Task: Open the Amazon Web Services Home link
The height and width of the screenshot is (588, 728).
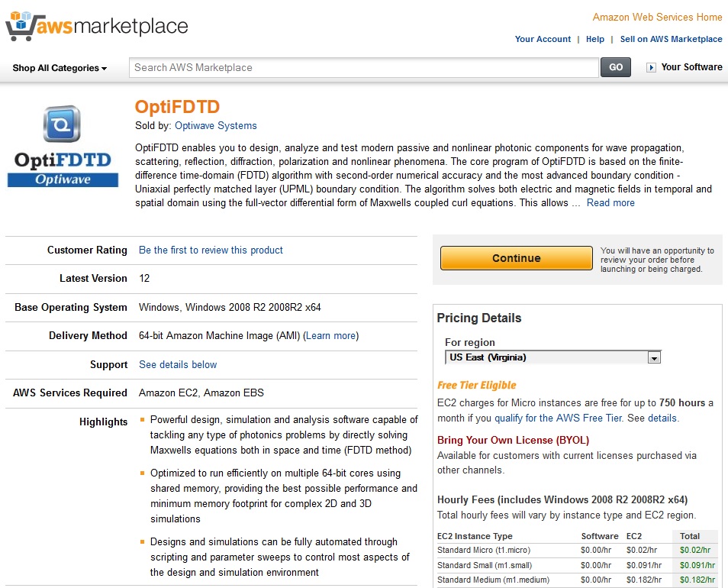Action: [657, 18]
